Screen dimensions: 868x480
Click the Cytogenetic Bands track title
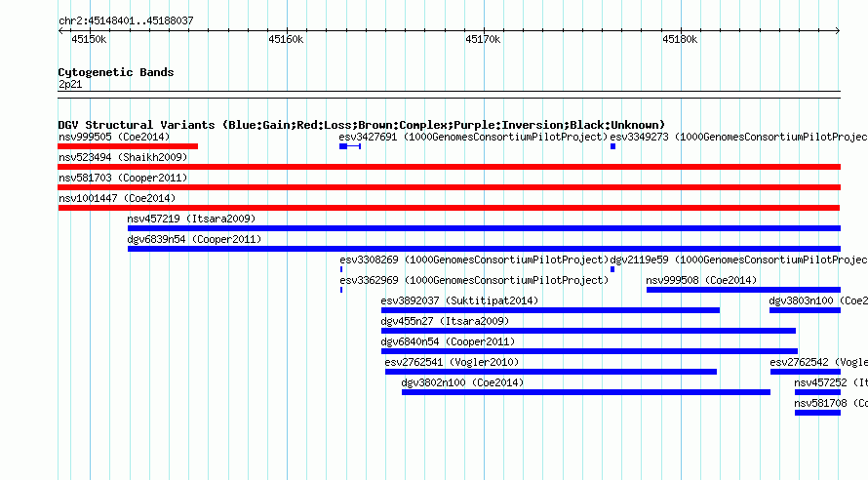pyautogui.click(x=116, y=72)
